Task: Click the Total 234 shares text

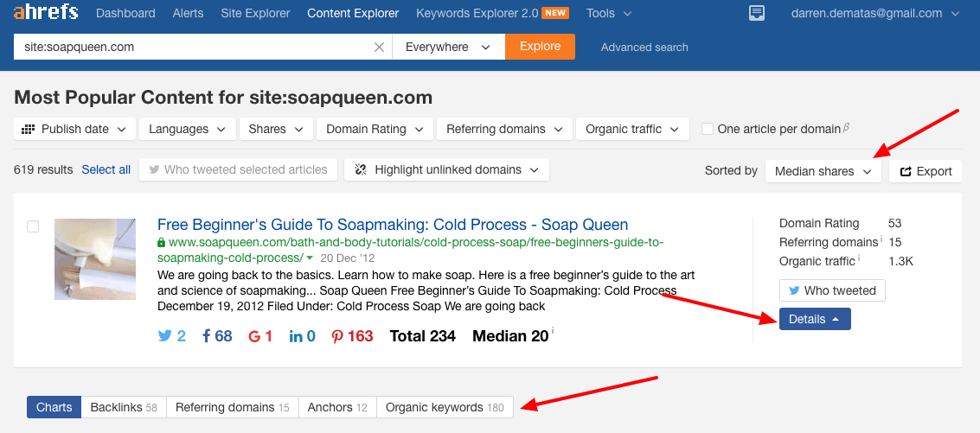Action: [x=422, y=336]
